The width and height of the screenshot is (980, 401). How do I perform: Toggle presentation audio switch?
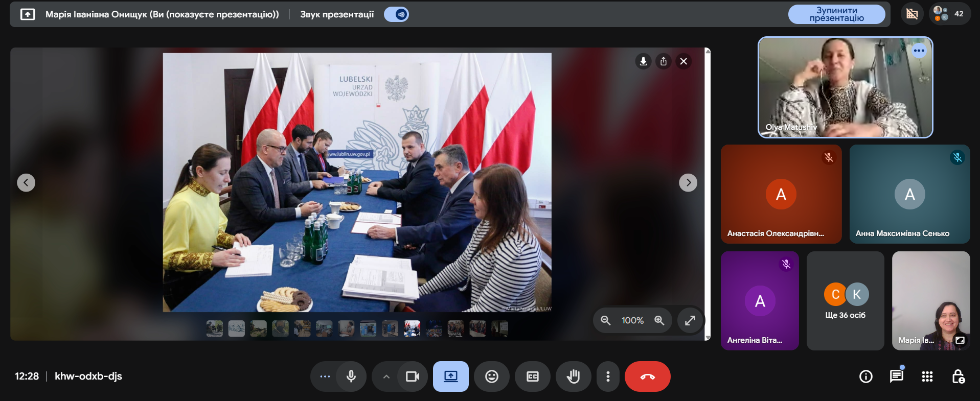point(397,14)
